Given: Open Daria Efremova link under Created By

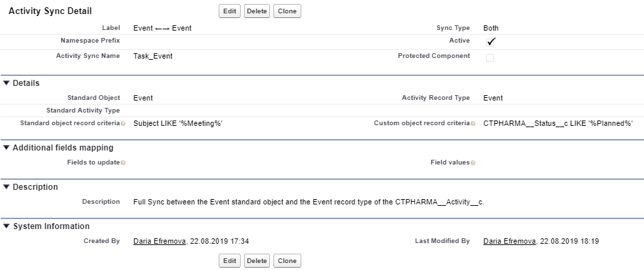Looking at the screenshot, I should pyautogui.click(x=161, y=241).
